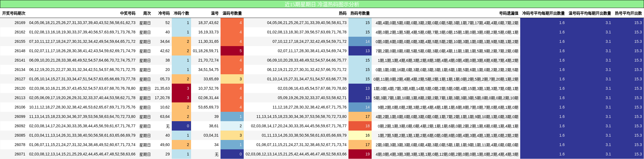Select draw period number 26162
The image size is (644, 159).
click(20, 32)
